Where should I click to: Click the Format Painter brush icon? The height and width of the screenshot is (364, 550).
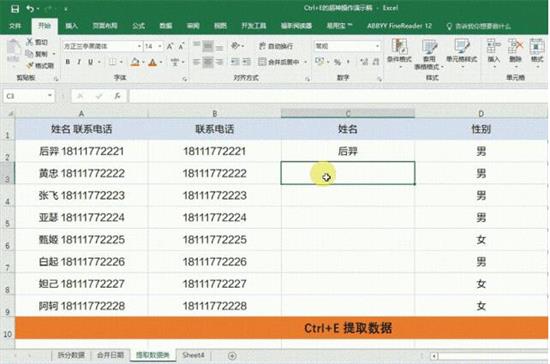coord(30,65)
